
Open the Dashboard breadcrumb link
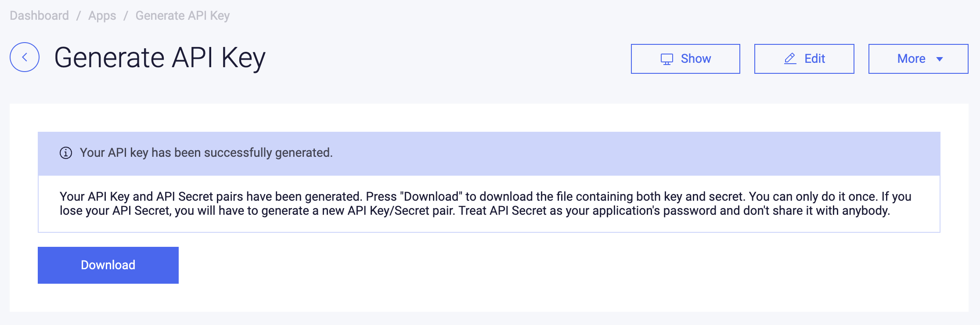coord(40,16)
